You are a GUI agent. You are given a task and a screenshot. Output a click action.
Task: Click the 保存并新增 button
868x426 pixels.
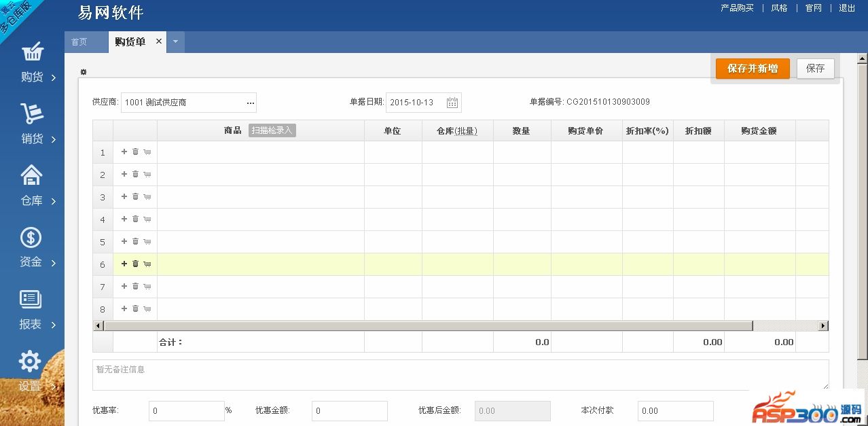click(x=752, y=69)
